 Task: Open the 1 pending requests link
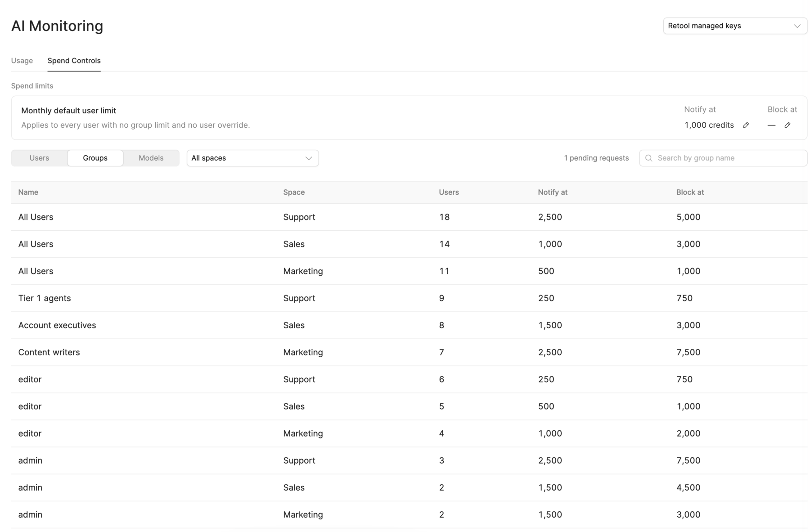tap(596, 158)
